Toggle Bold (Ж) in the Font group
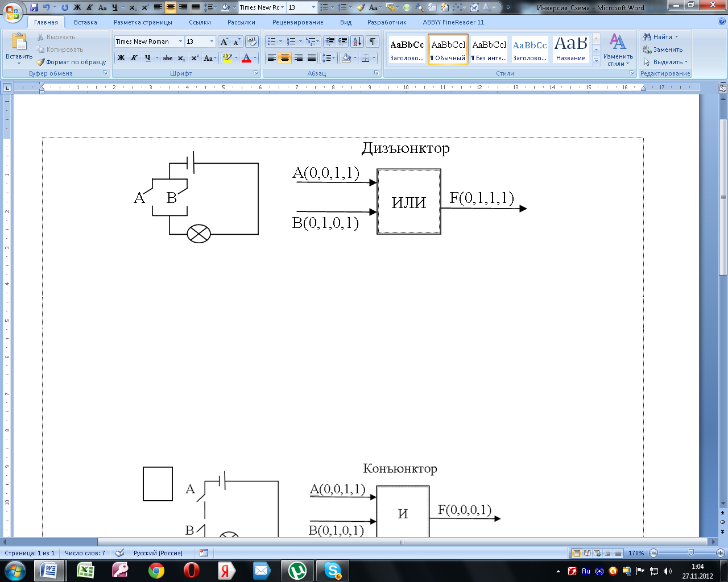 [x=121, y=58]
